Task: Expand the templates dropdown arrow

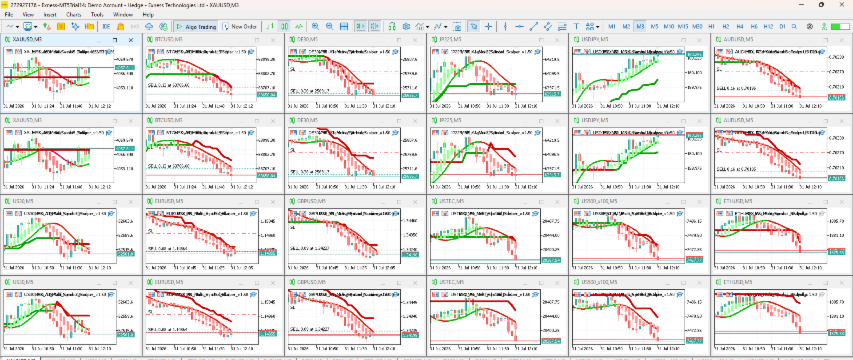Action: pos(446,26)
